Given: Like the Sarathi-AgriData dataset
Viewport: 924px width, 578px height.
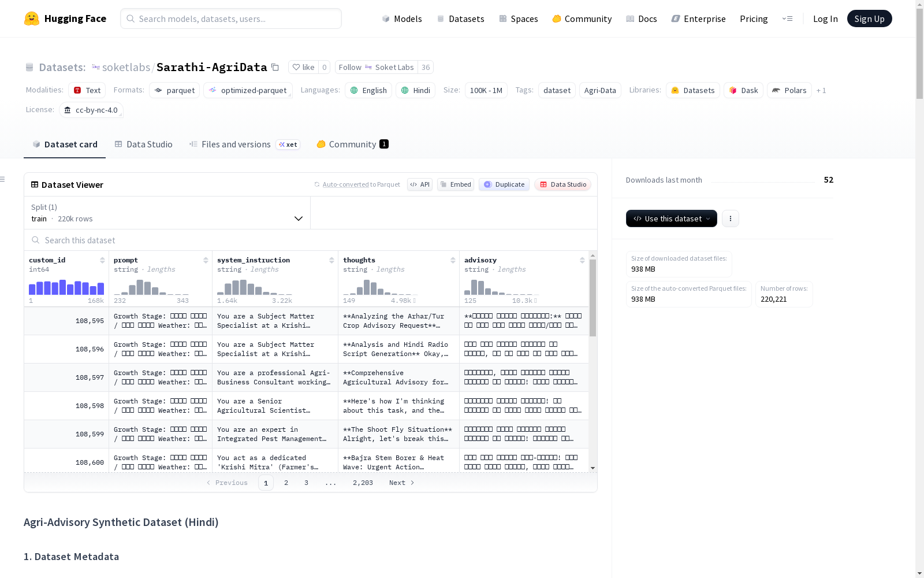Looking at the screenshot, I should 304,67.
